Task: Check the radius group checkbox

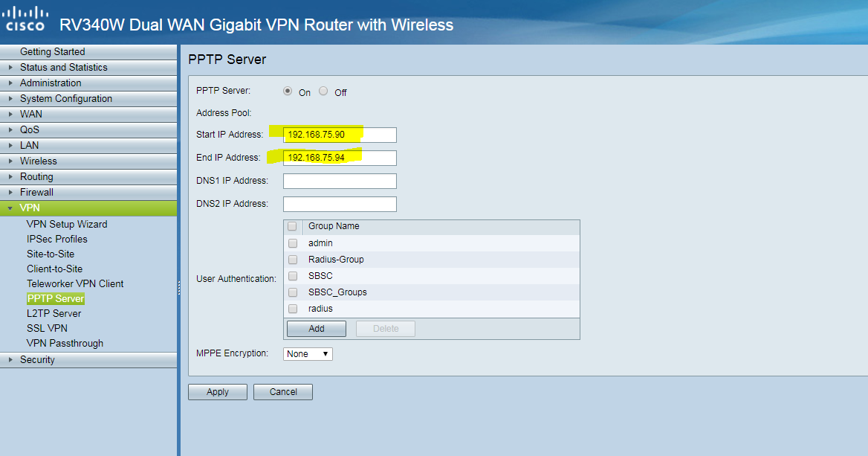Action: (293, 309)
